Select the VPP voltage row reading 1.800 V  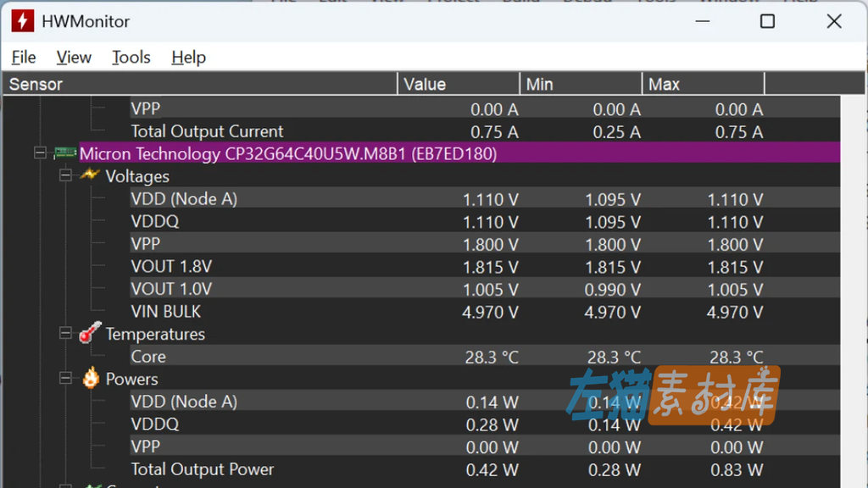(485, 244)
